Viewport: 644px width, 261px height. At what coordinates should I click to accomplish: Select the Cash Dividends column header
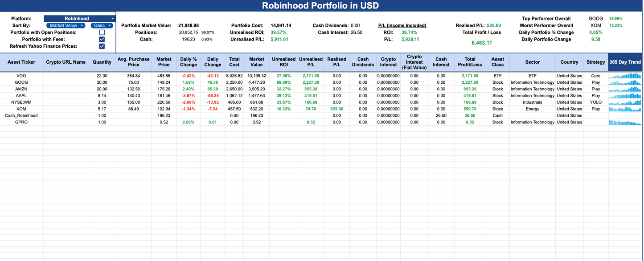pyautogui.click(x=363, y=62)
